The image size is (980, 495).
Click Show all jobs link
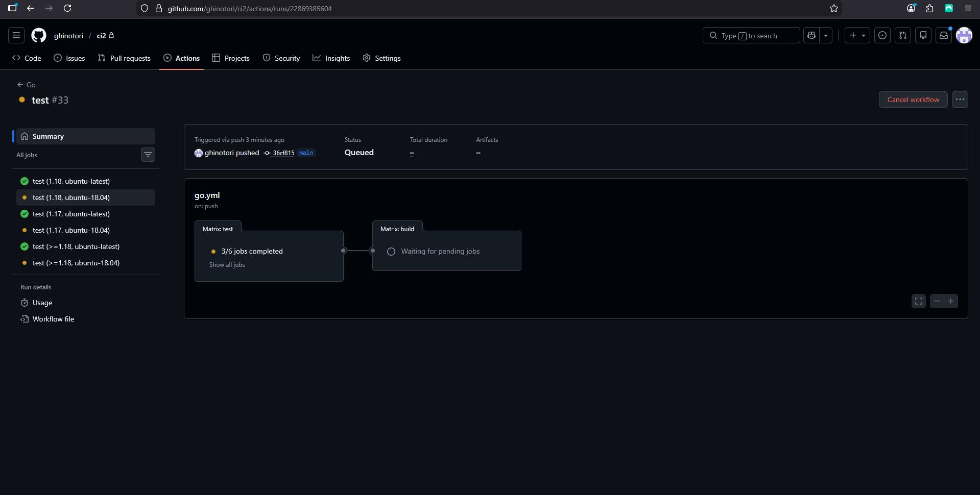coord(227,265)
